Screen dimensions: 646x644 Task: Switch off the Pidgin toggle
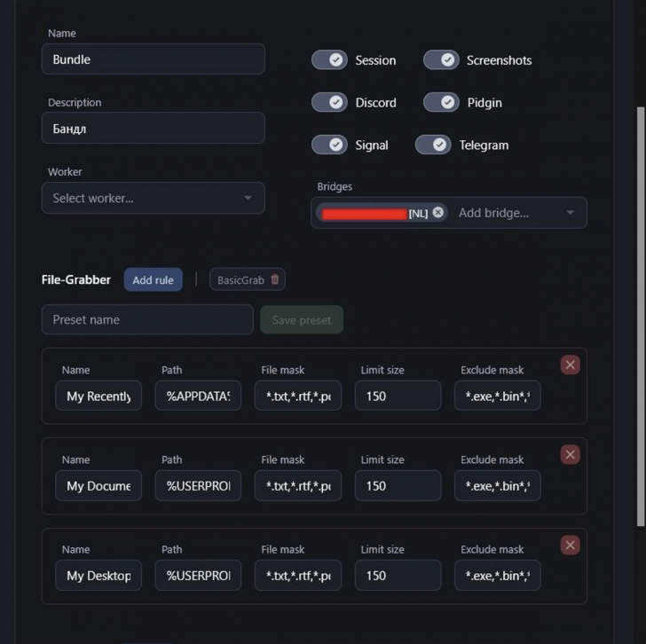coord(441,102)
